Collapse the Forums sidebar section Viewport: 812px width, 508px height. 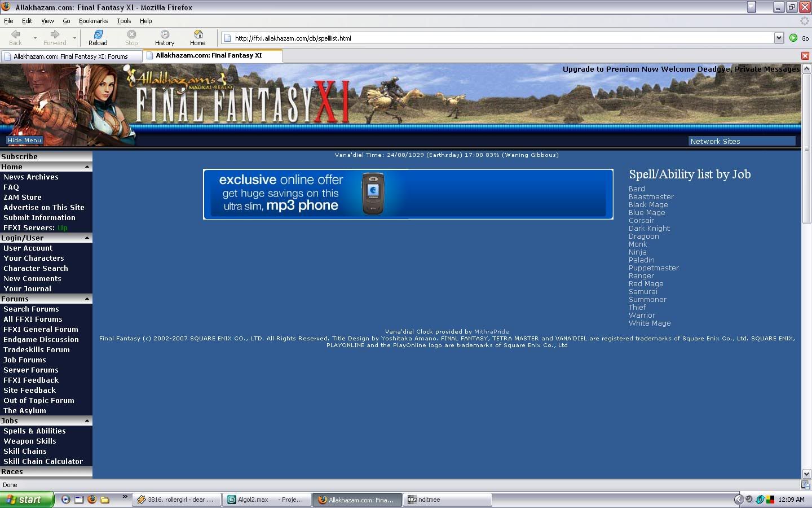tap(87, 299)
